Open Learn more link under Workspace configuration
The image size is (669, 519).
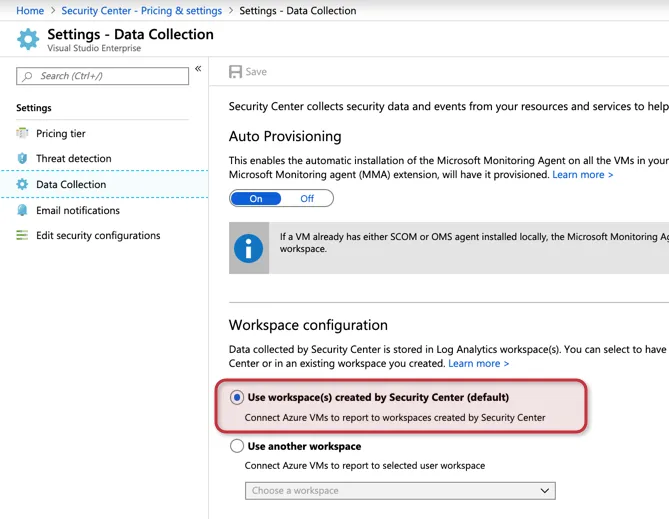[x=478, y=364]
